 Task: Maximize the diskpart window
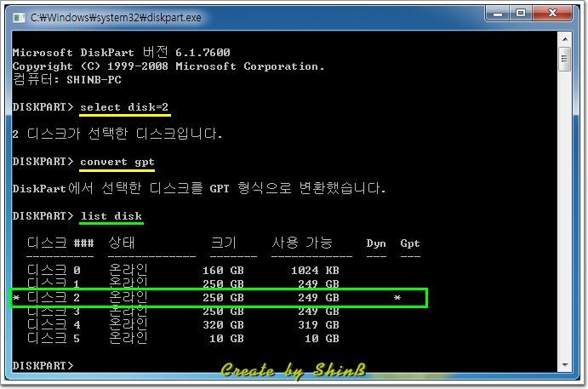pos(521,14)
